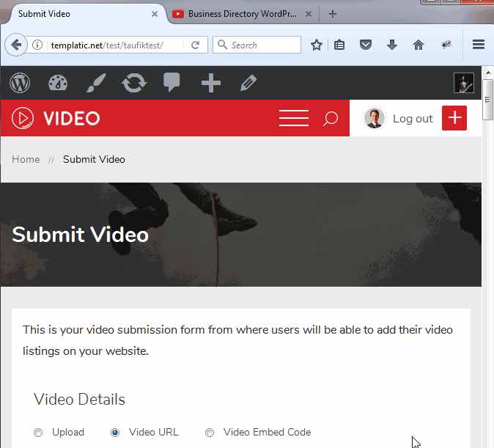
Task: Click the Log out link
Action: point(413,119)
